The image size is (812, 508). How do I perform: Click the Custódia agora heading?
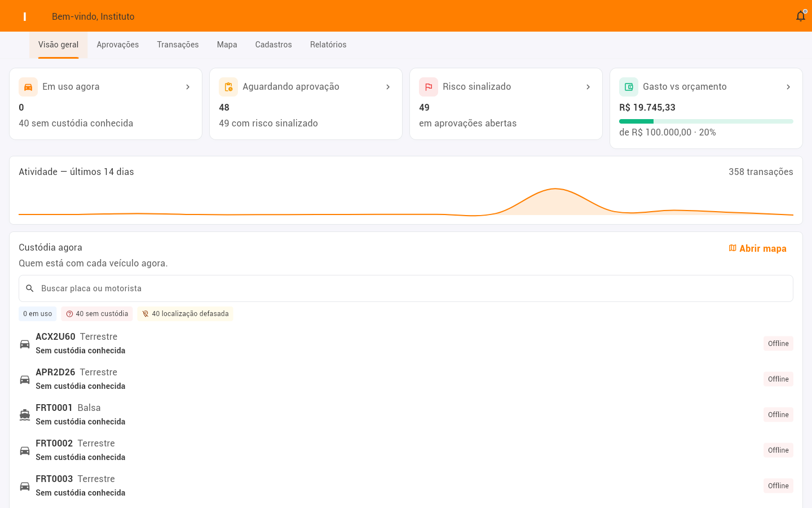[x=50, y=248]
